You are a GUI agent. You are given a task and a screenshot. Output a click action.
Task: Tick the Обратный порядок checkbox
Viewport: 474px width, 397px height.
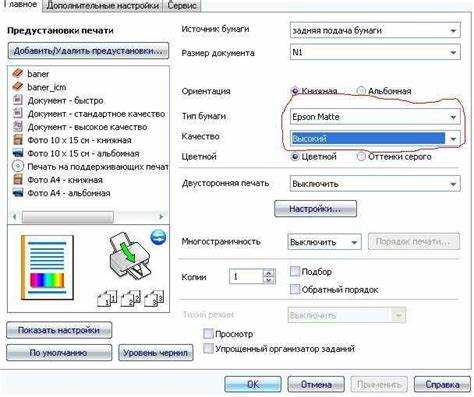tap(295, 289)
